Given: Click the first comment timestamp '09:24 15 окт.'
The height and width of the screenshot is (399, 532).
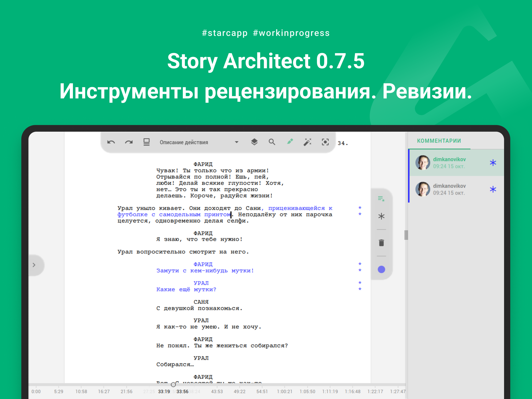Looking at the screenshot, I should [449, 166].
